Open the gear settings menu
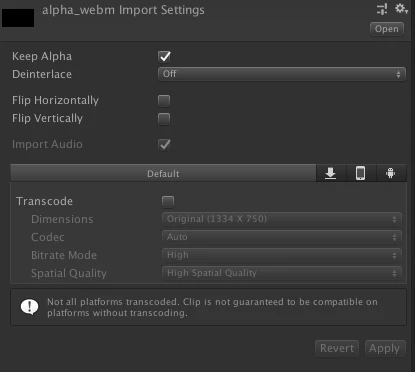 (x=401, y=8)
